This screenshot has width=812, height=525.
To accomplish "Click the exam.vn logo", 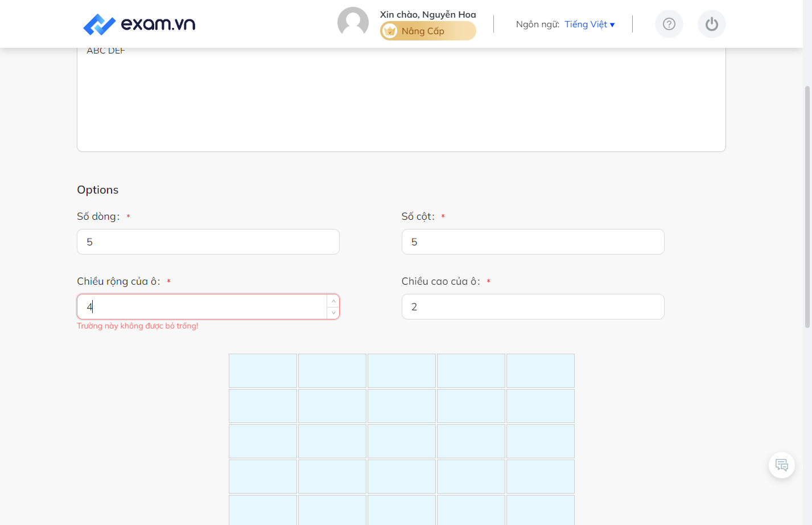I will tap(139, 24).
